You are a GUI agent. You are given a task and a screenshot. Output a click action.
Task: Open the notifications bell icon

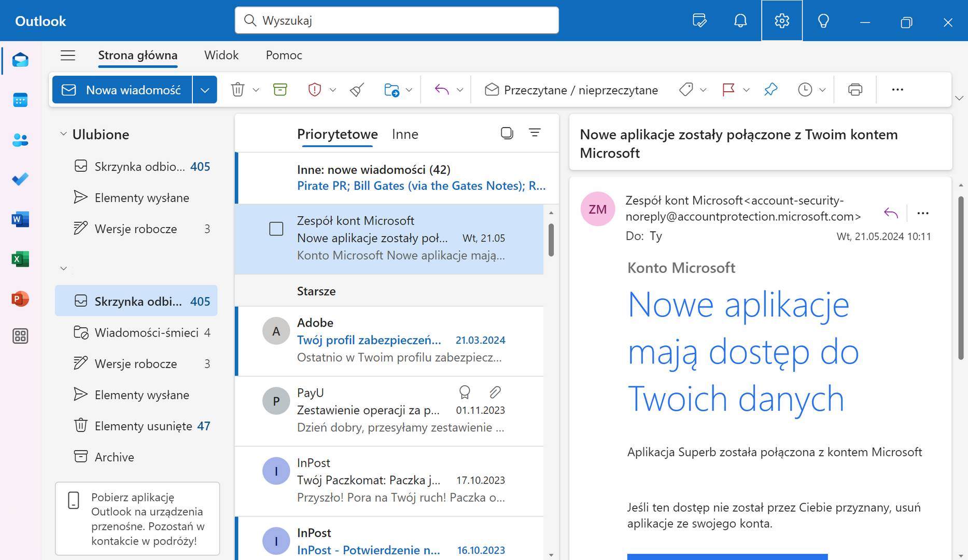tap(740, 21)
